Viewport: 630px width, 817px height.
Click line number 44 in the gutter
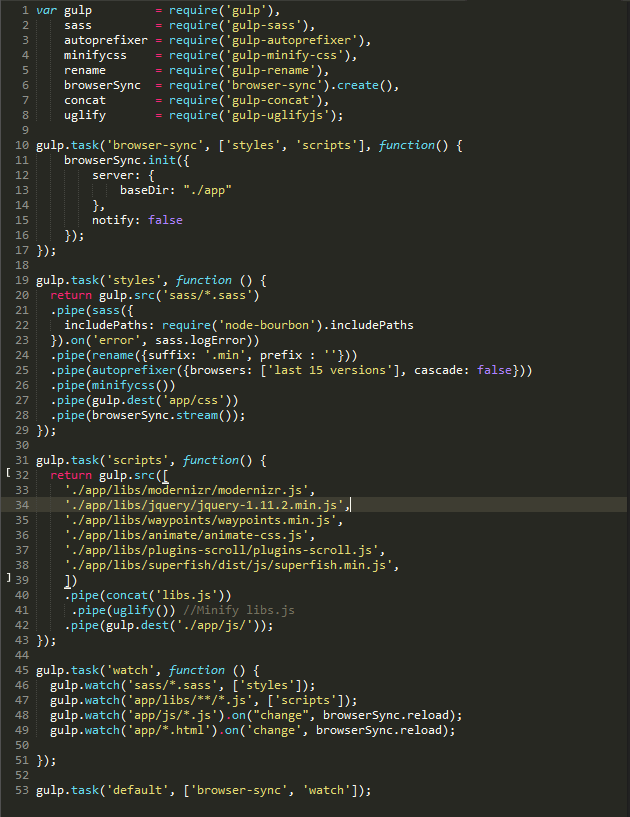tap(22, 655)
